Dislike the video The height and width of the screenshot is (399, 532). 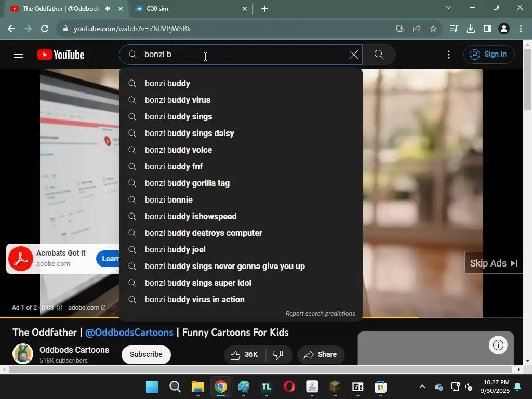click(278, 354)
